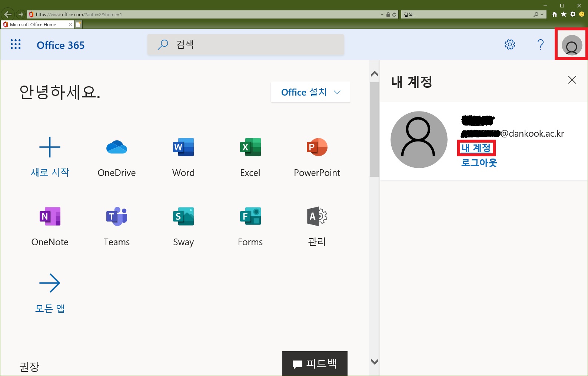Image resolution: width=588 pixels, height=376 pixels.
Task: Expand the address bar history dropdown
Action: point(382,14)
